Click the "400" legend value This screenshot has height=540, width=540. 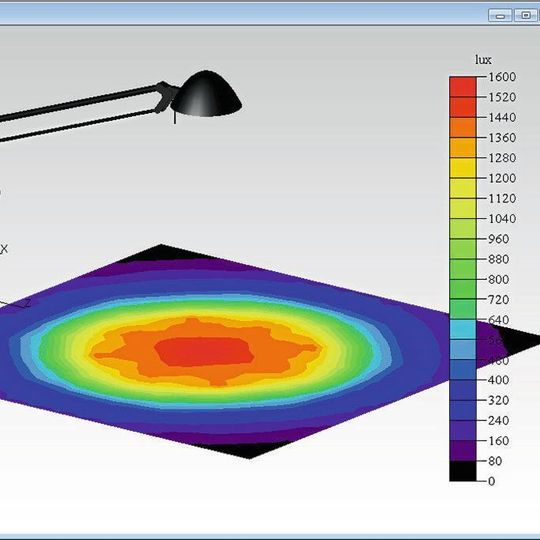click(499, 380)
